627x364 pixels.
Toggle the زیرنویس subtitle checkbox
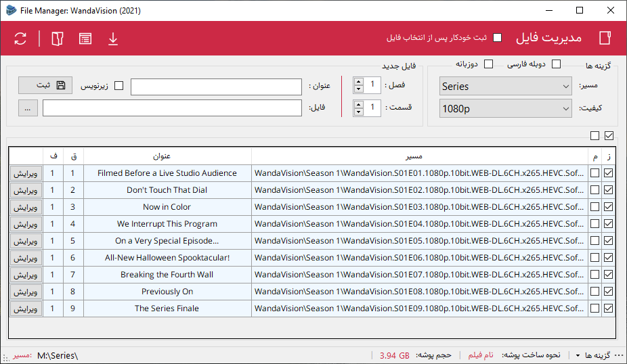click(118, 85)
